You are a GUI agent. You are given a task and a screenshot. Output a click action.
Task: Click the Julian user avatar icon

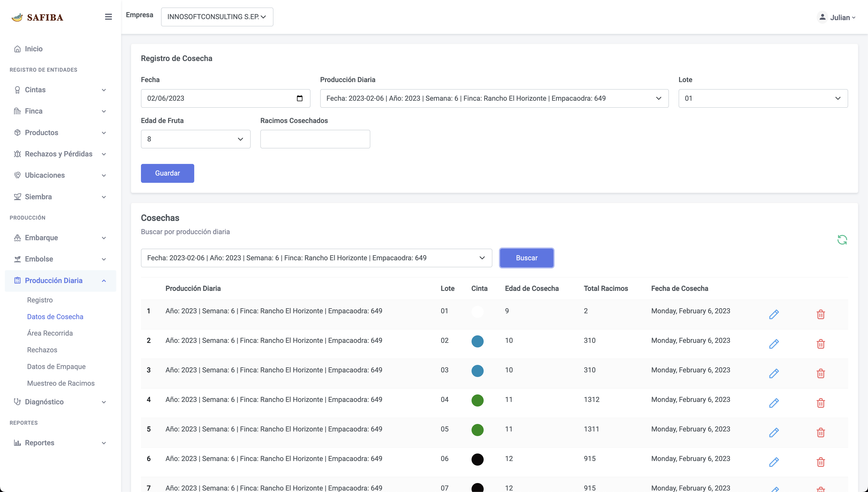click(x=822, y=17)
